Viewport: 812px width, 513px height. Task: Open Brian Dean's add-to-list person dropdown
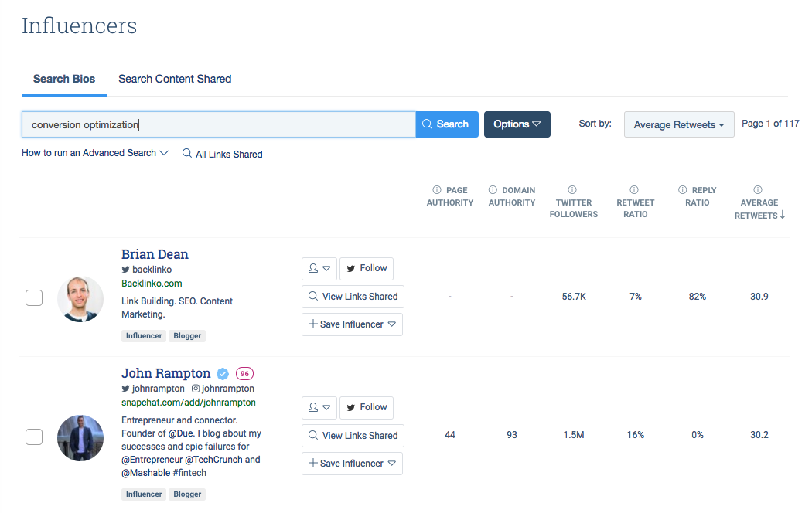pos(319,268)
